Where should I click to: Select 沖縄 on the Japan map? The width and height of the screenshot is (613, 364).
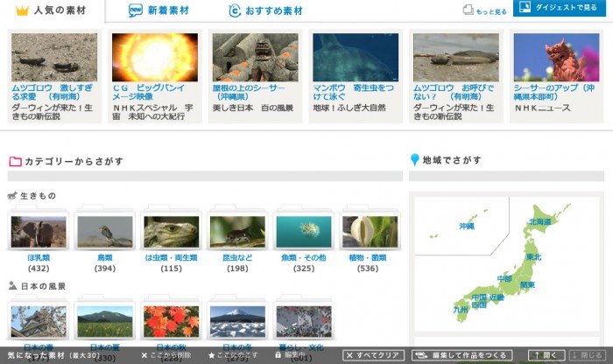point(466,227)
